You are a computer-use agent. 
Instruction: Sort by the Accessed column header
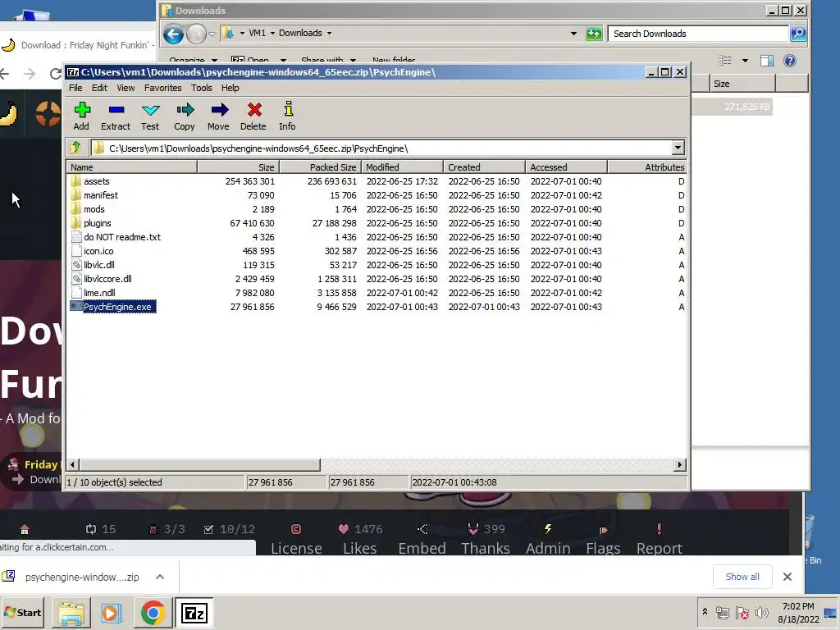(566, 167)
